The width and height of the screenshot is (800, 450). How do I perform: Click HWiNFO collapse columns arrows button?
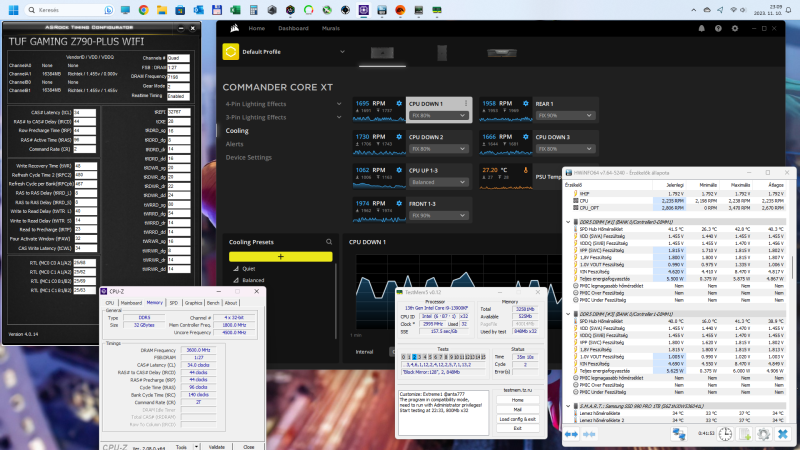589,434
